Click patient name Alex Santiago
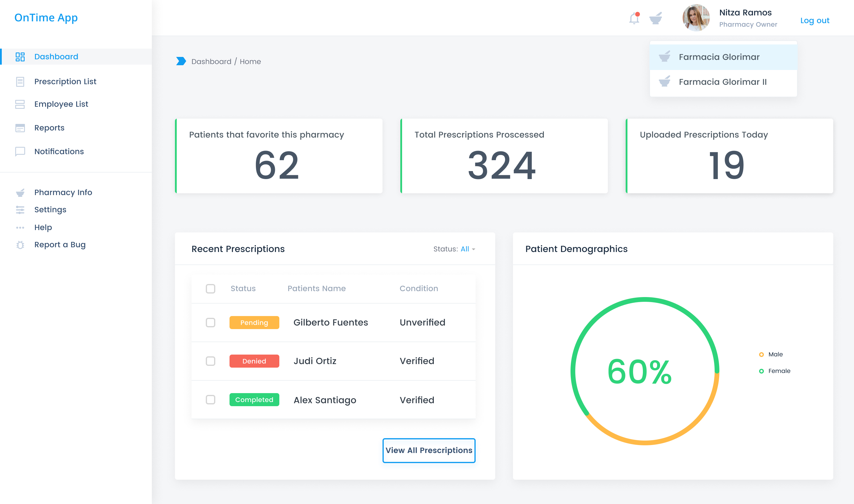Image resolution: width=854 pixels, height=504 pixels. point(325,400)
